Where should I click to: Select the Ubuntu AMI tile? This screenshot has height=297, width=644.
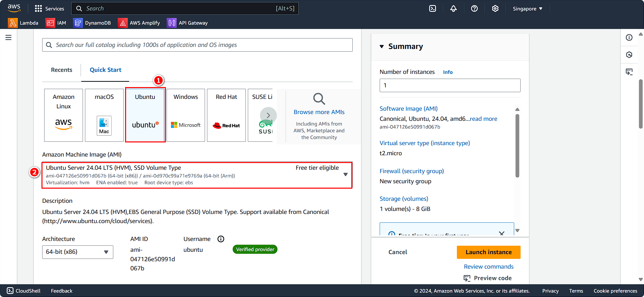145,115
